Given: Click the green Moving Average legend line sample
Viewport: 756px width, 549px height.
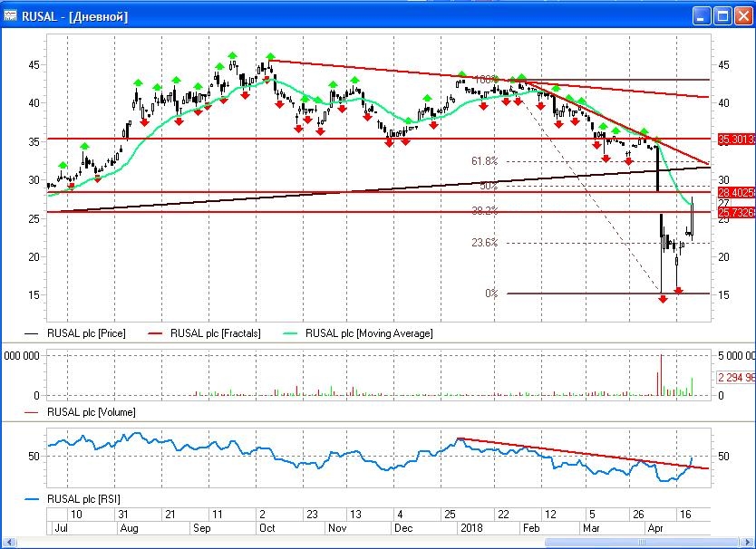Looking at the screenshot, I should pos(290,333).
